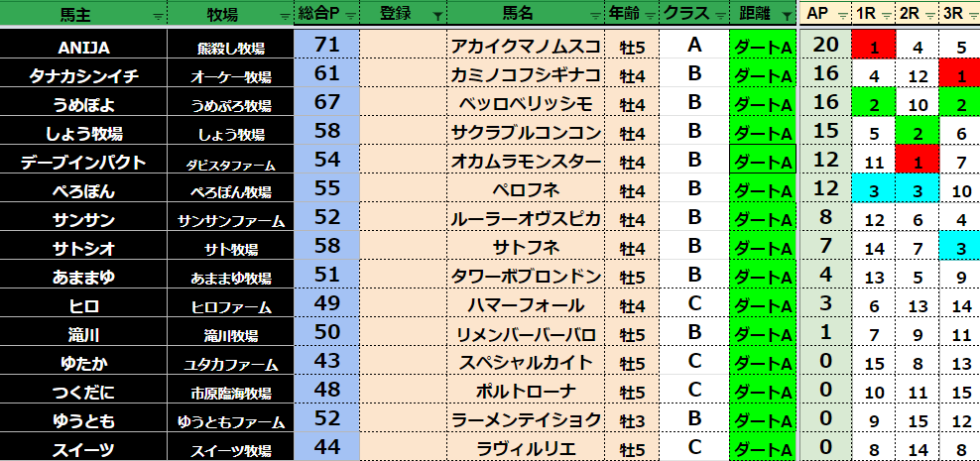Open the 牧場 column filter dropdown
980x461 pixels.
pyautogui.click(x=285, y=16)
